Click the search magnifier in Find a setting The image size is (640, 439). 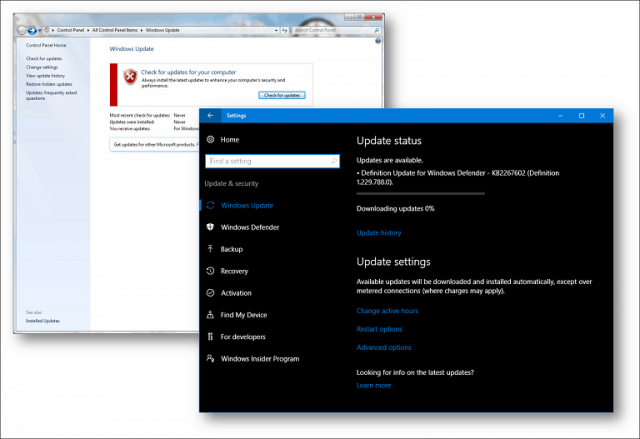(x=334, y=161)
